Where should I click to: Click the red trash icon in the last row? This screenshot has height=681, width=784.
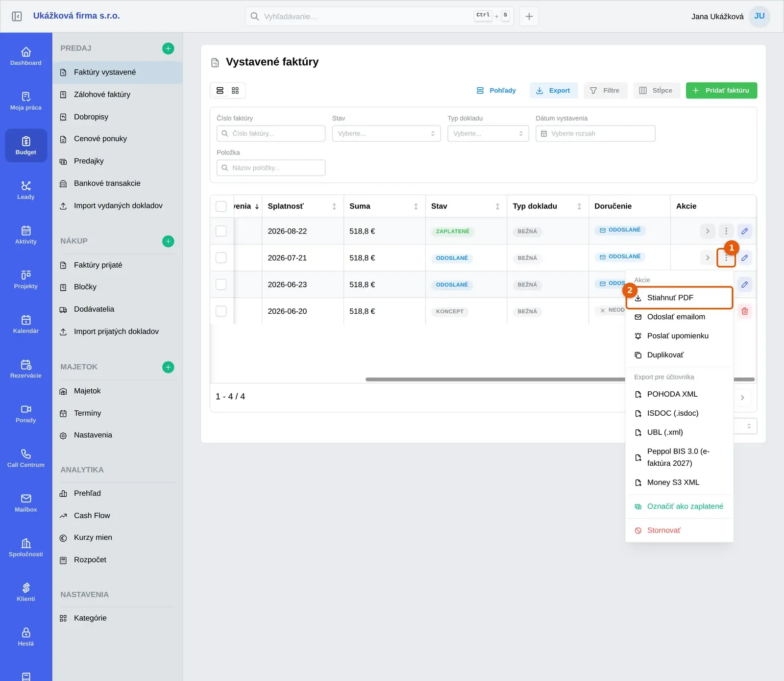pyautogui.click(x=745, y=311)
